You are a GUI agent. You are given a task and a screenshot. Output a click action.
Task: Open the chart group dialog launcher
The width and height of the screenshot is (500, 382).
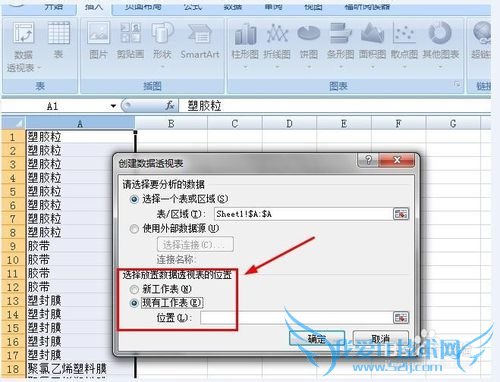click(458, 84)
